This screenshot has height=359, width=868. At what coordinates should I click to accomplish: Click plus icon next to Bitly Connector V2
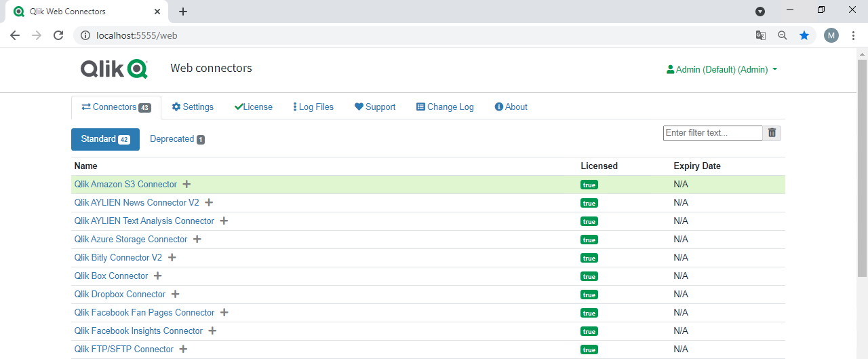coord(172,258)
